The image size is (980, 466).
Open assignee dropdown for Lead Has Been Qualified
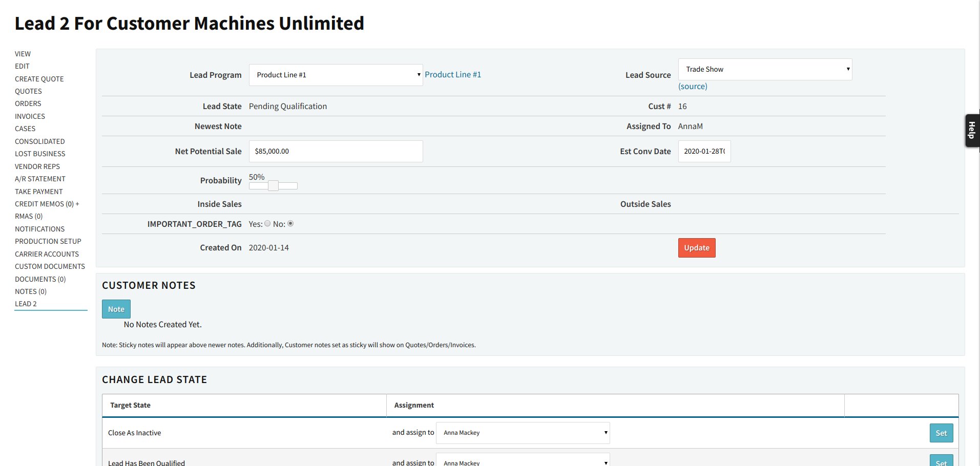(523, 460)
